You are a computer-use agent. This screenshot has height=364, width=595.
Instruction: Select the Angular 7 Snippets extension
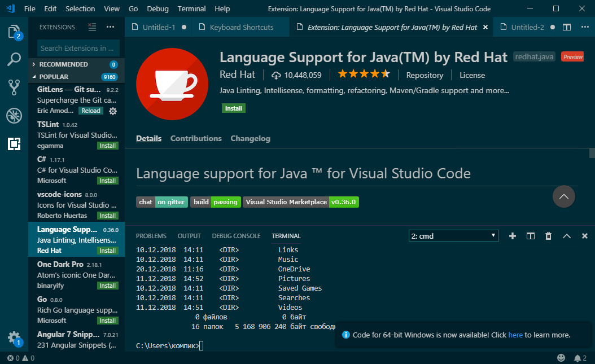pos(76,340)
